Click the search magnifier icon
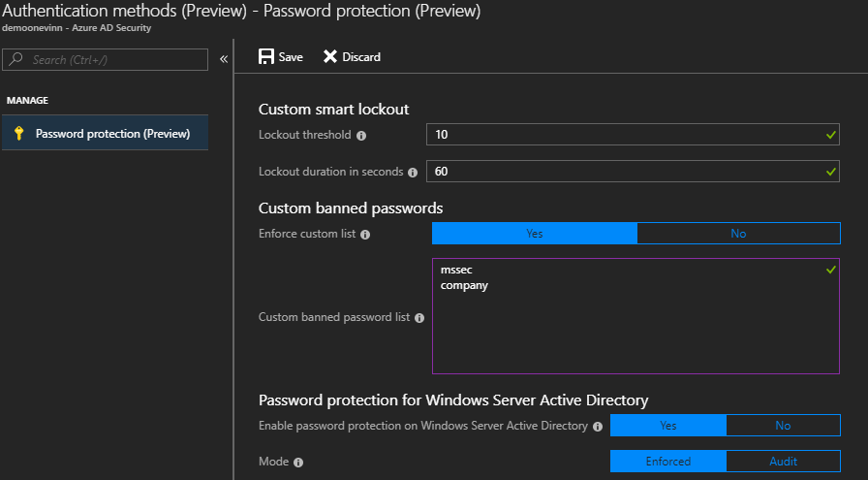The height and width of the screenshot is (480, 868). click(x=16, y=60)
